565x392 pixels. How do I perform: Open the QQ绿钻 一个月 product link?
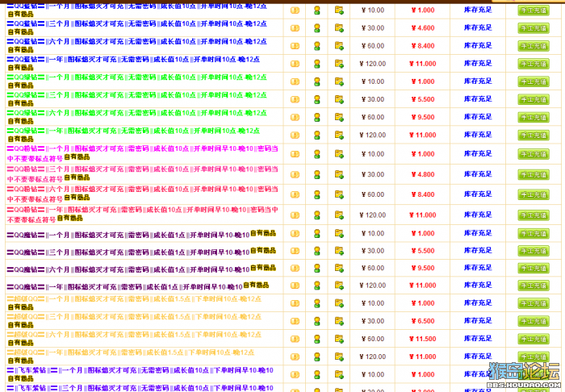pyautogui.click(x=137, y=77)
